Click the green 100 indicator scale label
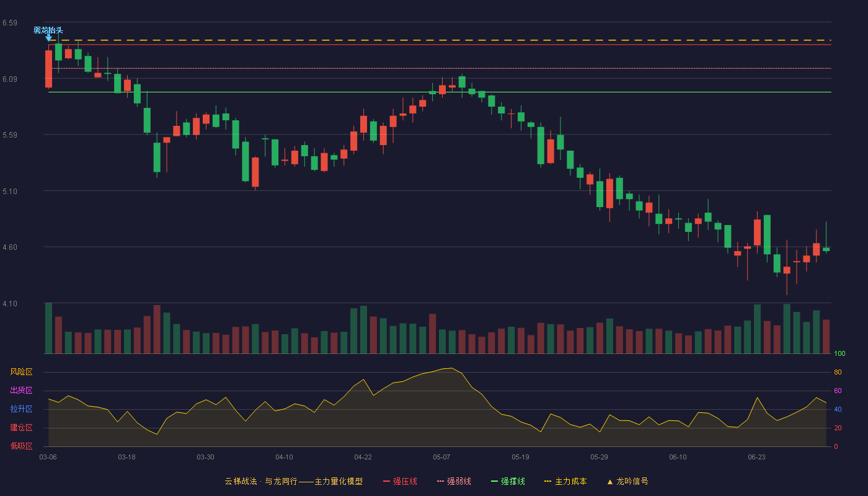The width and height of the screenshot is (868, 496). (839, 354)
